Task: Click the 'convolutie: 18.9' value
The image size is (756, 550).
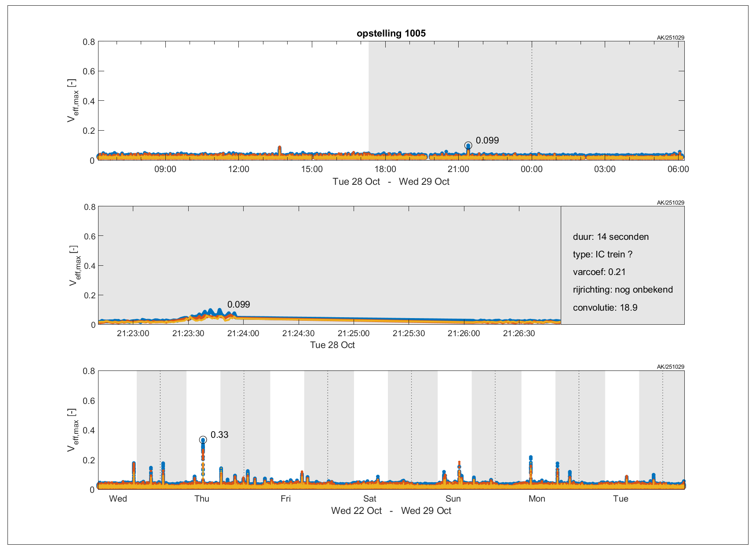Action: pyautogui.click(x=605, y=308)
